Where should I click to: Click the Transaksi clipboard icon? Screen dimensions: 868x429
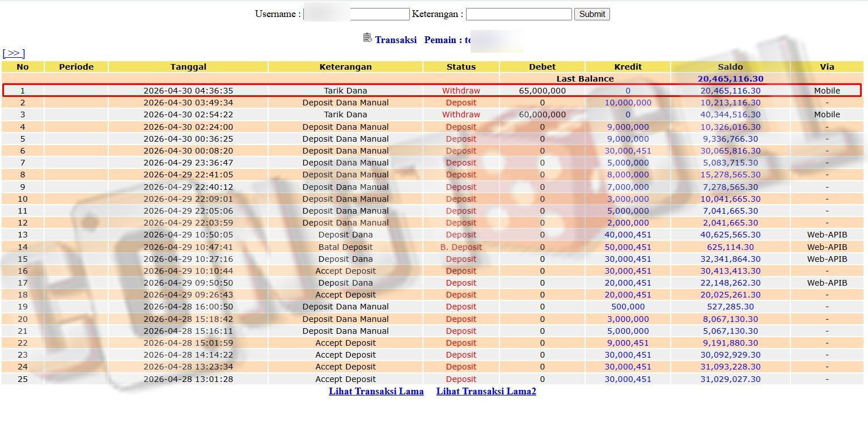pos(367,37)
